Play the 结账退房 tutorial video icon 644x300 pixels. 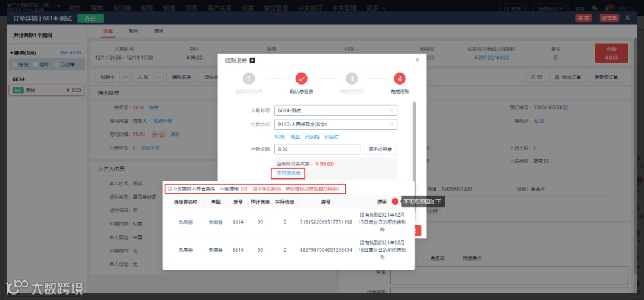pos(252,60)
